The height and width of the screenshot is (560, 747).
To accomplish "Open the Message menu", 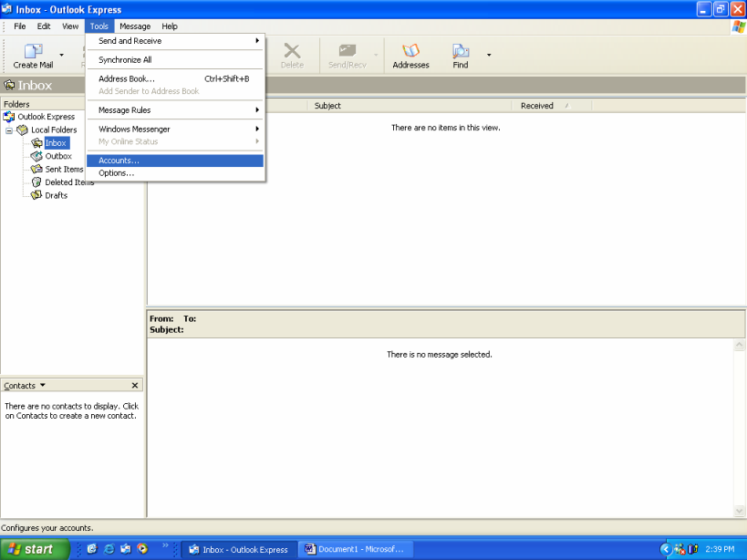I will pyautogui.click(x=135, y=26).
